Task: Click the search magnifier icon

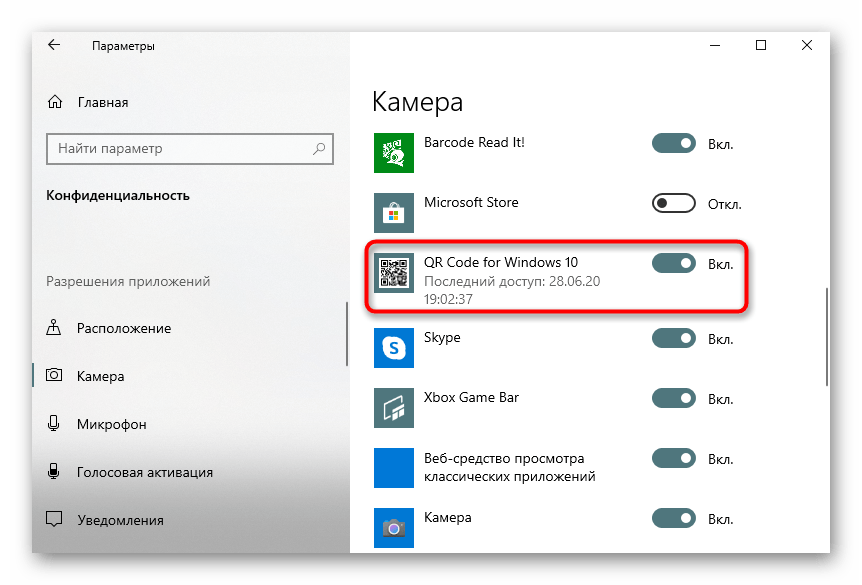Action: [x=319, y=148]
